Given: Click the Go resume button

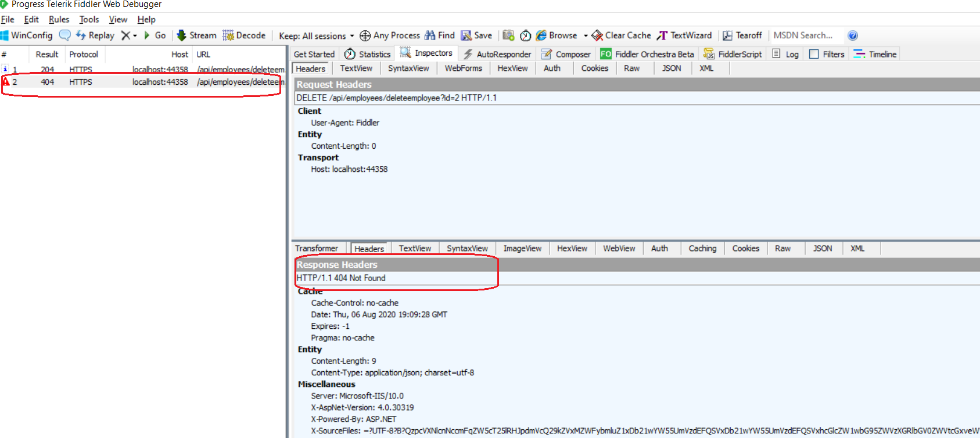Looking at the screenshot, I should [155, 35].
